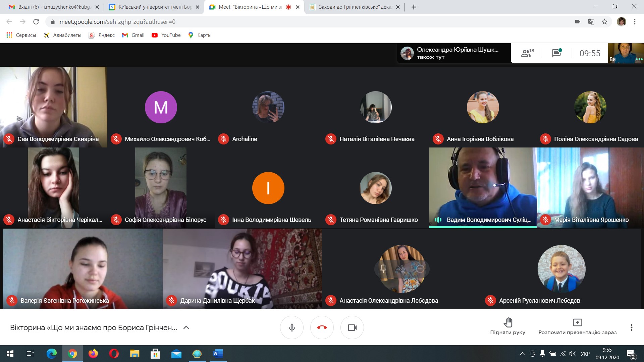Click Розпочати презентацію зараз button

point(577,326)
